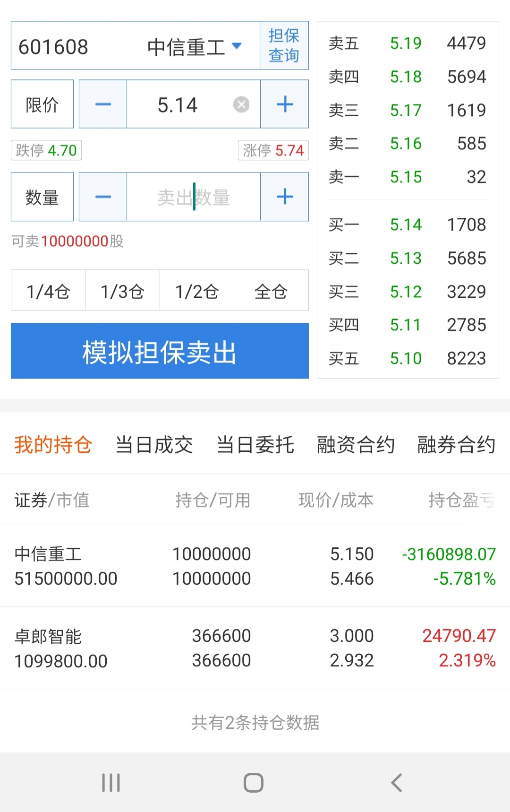
Task: Increase the limit price with plus button
Action: [285, 104]
